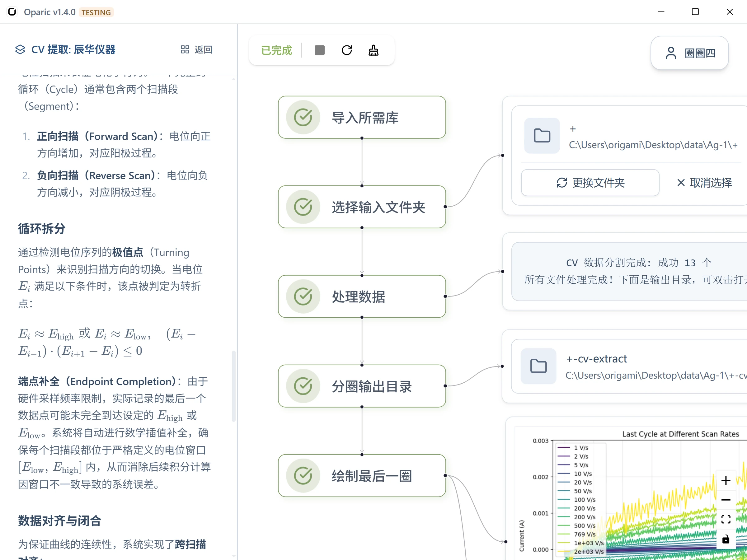The image size is (747, 560).
Task: Click the check icon on 分圈输出目录
Action: pos(303,386)
